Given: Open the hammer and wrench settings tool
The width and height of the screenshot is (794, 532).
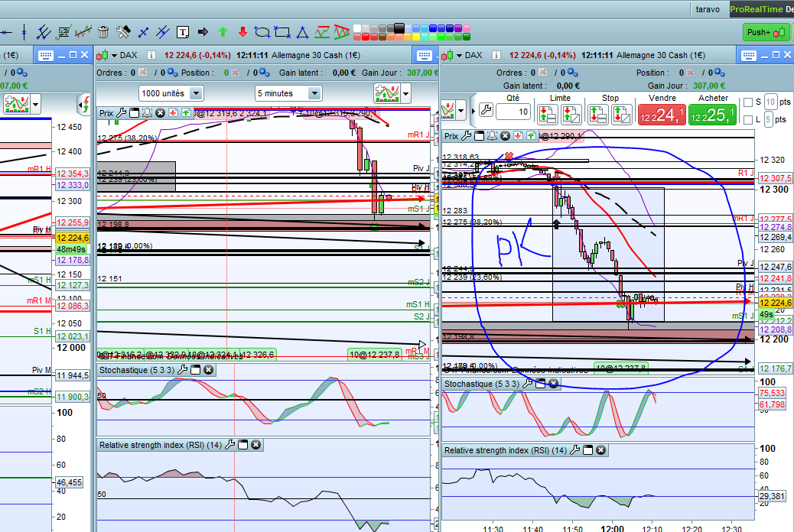Looking at the screenshot, I should (x=123, y=32).
